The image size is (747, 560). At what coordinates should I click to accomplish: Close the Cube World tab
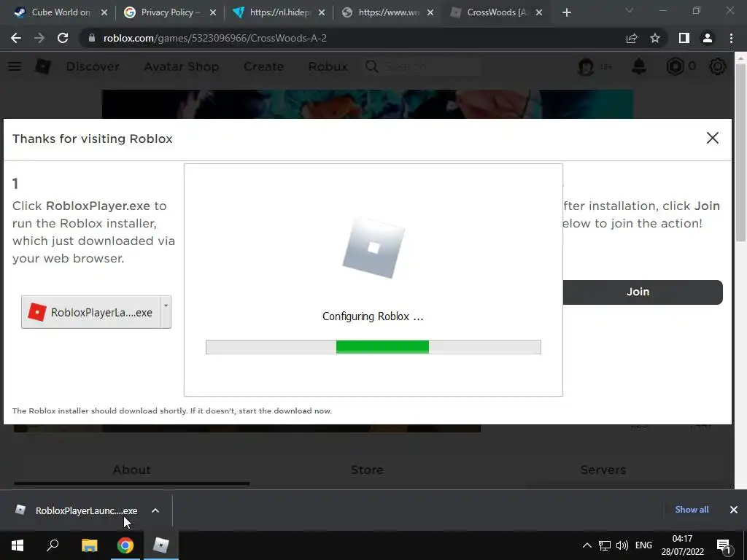(x=104, y=12)
